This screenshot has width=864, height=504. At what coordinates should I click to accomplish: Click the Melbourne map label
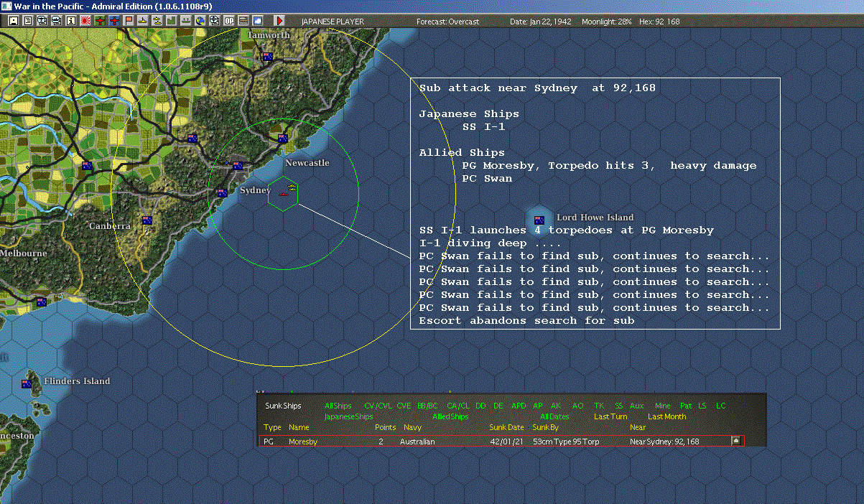tap(24, 253)
